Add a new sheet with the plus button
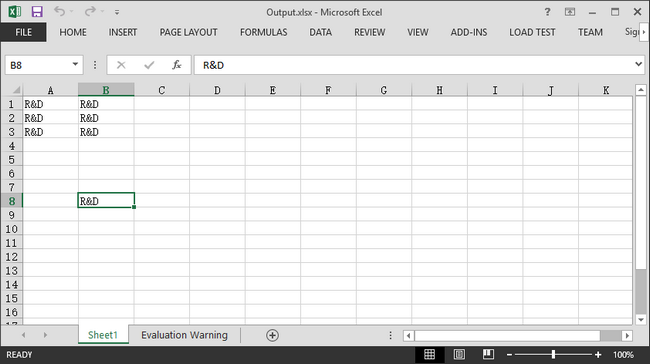 tap(272, 335)
